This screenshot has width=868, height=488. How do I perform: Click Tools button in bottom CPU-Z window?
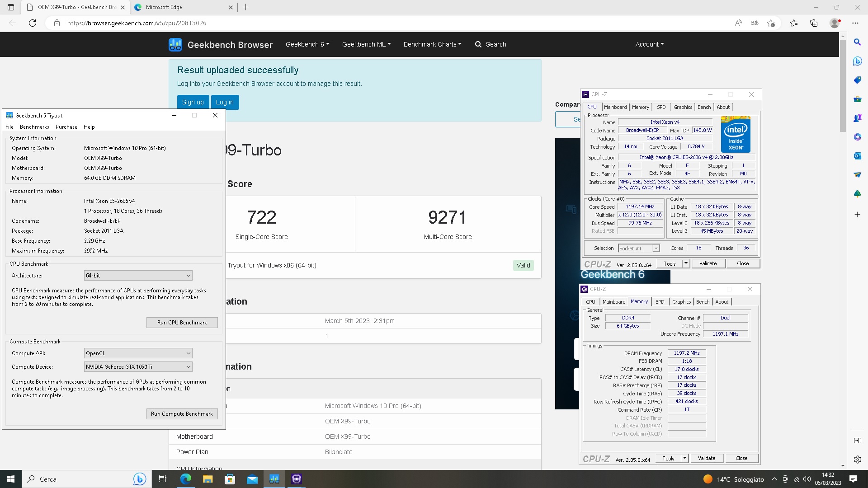pyautogui.click(x=668, y=458)
